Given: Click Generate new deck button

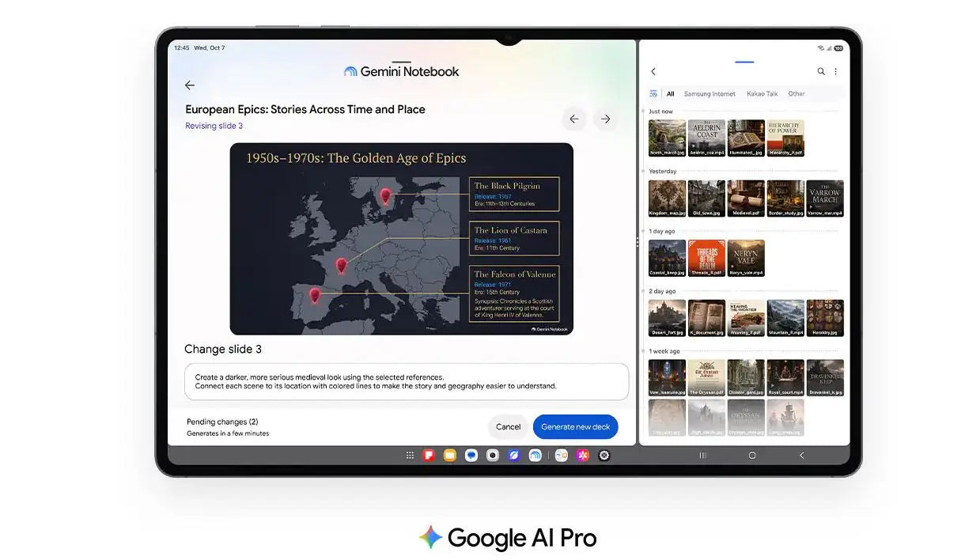Looking at the screenshot, I should click(x=576, y=427).
